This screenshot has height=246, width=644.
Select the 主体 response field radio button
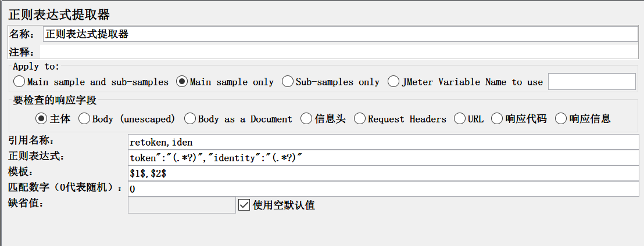coord(41,119)
